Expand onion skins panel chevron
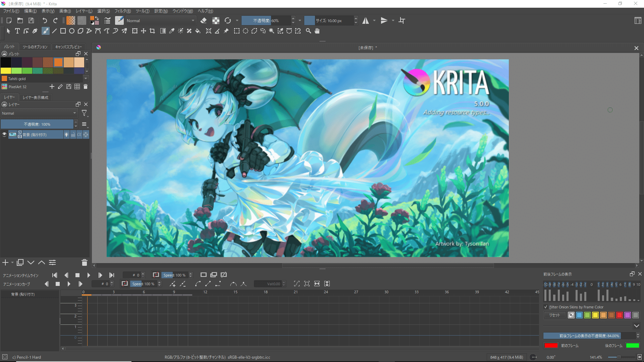 click(636, 326)
